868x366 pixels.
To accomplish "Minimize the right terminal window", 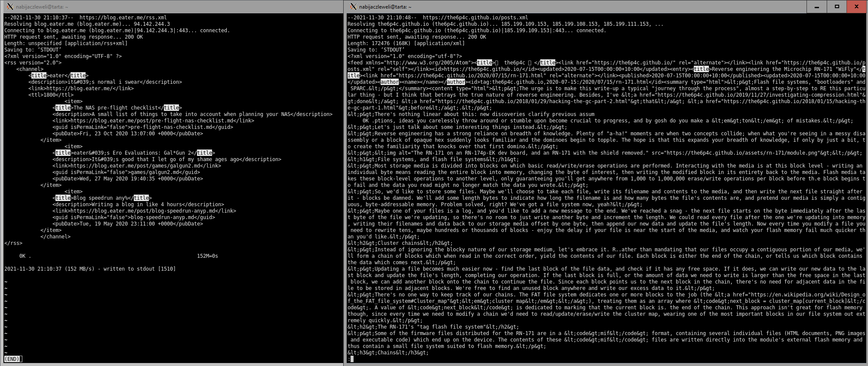I will (x=817, y=6).
